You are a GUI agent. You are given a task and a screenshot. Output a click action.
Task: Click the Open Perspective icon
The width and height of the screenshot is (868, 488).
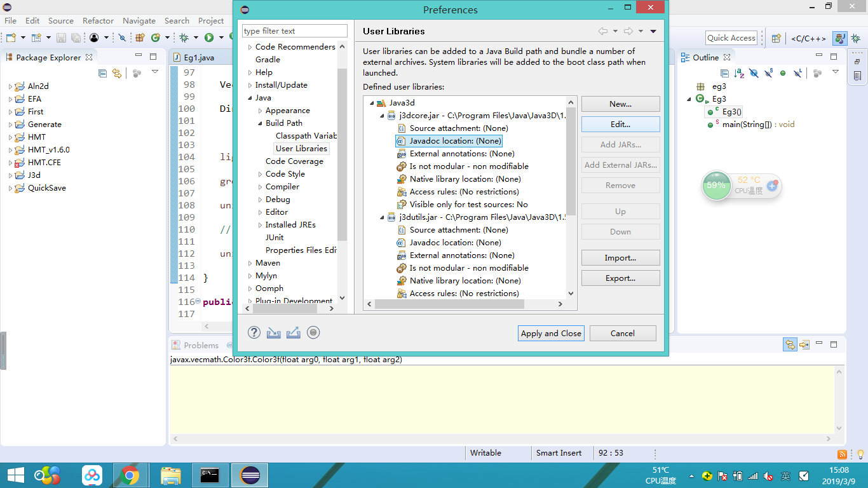(x=776, y=38)
